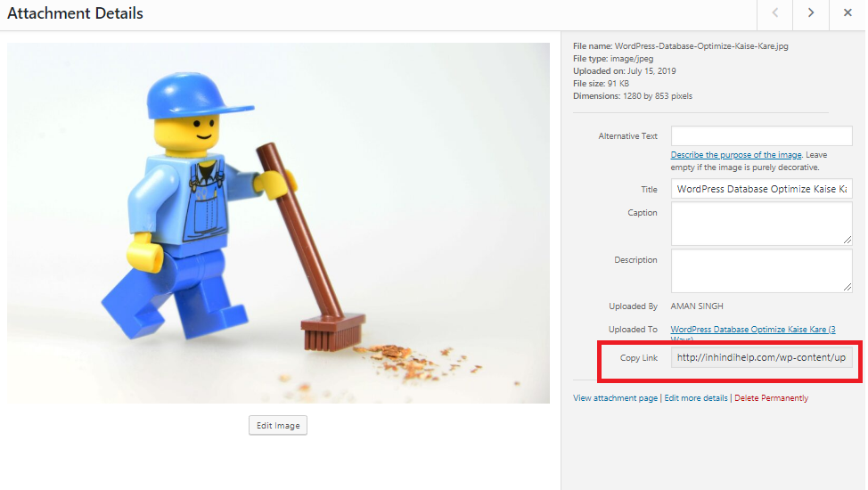The width and height of the screenshot is (868, 490).
Task: Go to the next attachment arrow
Action: point(810,13)
